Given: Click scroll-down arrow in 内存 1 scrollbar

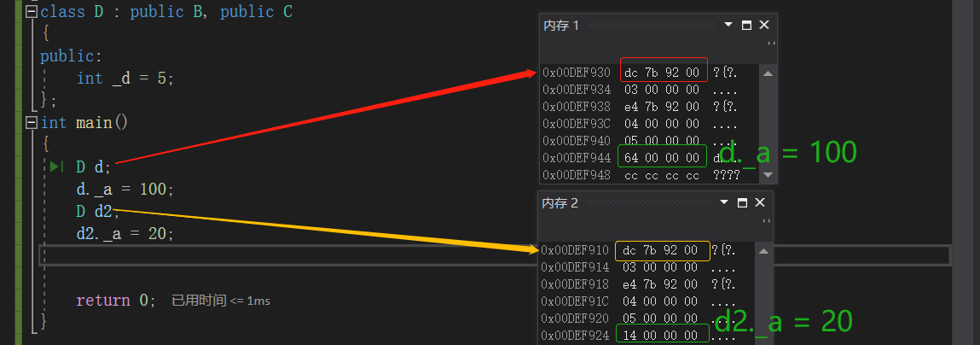Looking at the screenshot, I should pos(768,175).
